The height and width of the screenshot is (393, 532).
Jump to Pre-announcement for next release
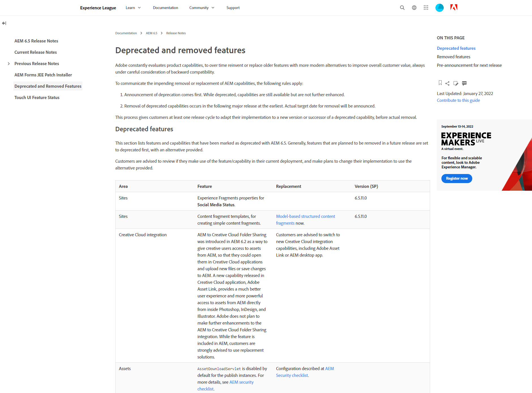tap(469, 65)
